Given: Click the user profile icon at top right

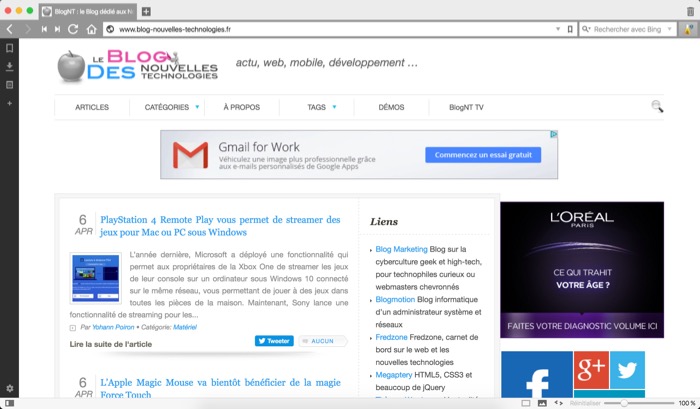Looking at the screenshot, I should pyautogui.click(x=688, y=29).
